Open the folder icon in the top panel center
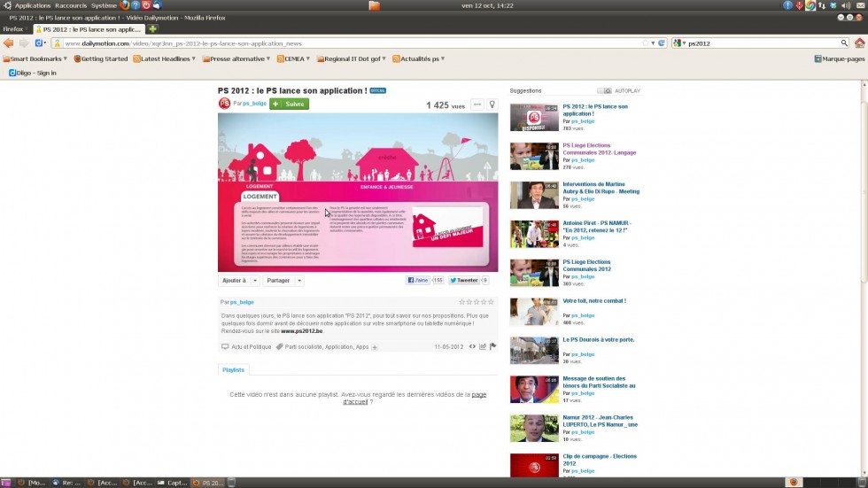Screen dimensions: 868x488 374,5
